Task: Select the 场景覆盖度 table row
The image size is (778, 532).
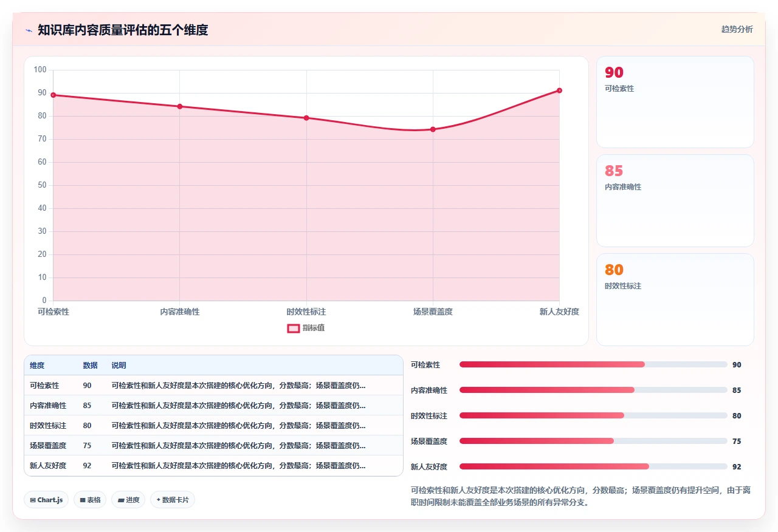Action: pos(213,446)
